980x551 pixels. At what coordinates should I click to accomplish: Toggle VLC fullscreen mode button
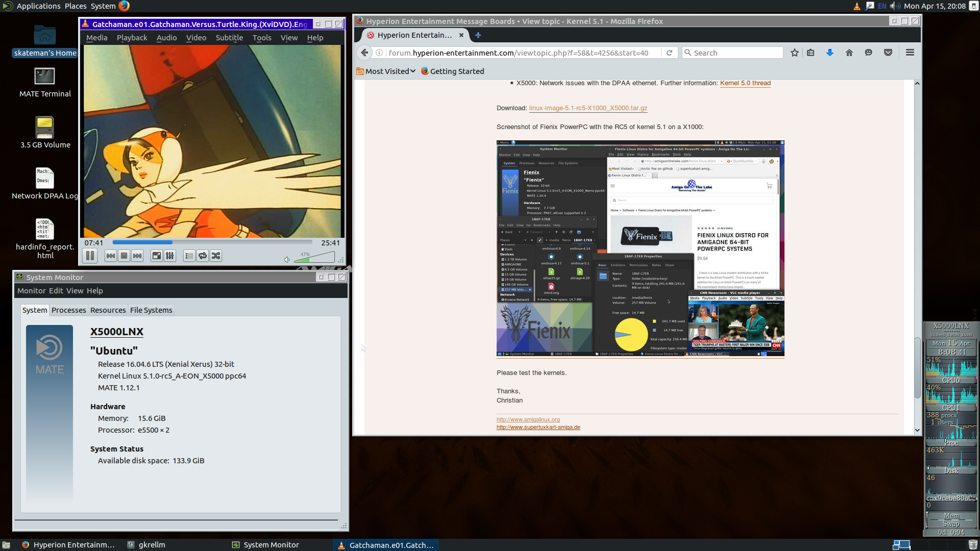pos(157,256)
